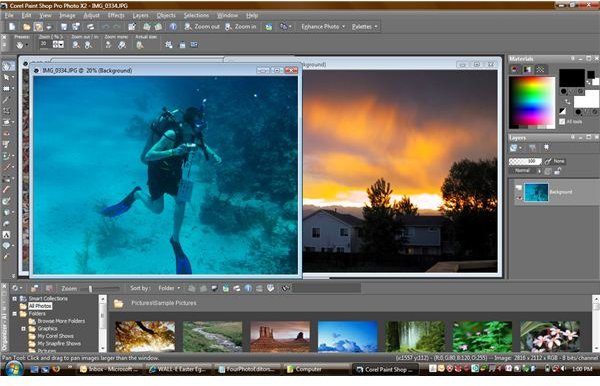Click the New layer dropdown icon in Layers palette
The height and width of the screenshot is (386, 600).
coord(515,147)
